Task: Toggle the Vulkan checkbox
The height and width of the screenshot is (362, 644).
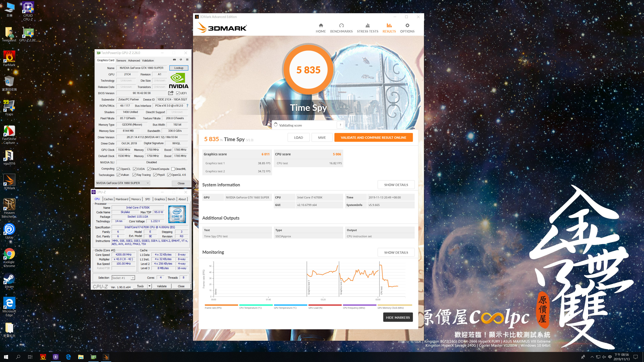Action: coord(119,175)
